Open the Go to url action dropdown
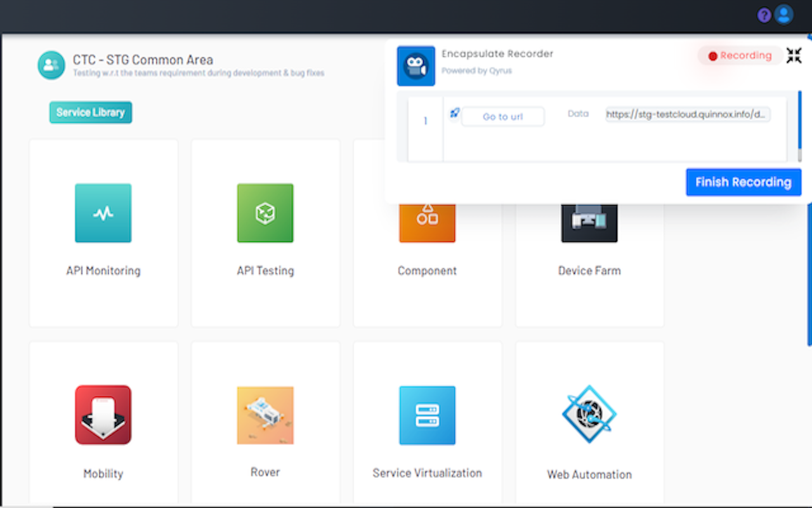 tap(502, 117)
